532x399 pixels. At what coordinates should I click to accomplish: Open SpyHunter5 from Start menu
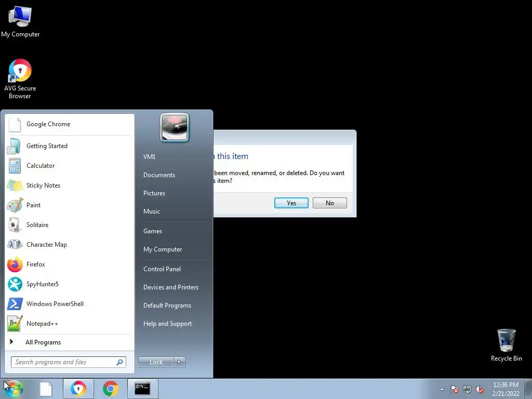tap(69, 284)
